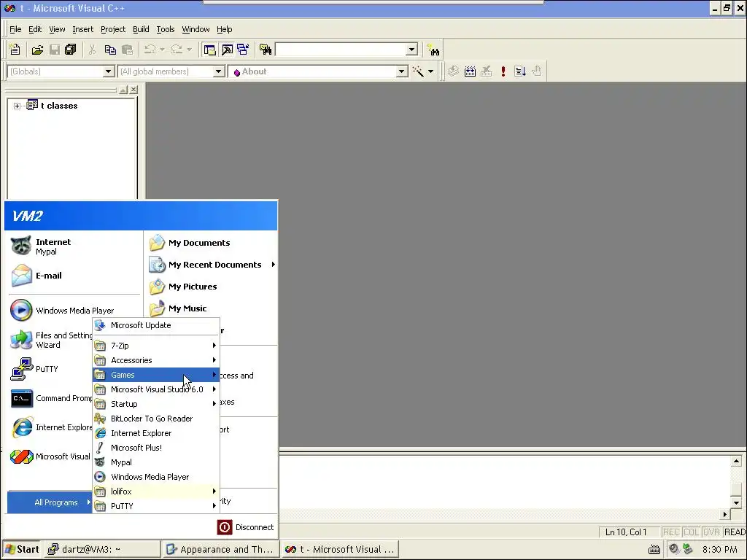
Task: Click the Start button
Action: [x=22, y=549]
